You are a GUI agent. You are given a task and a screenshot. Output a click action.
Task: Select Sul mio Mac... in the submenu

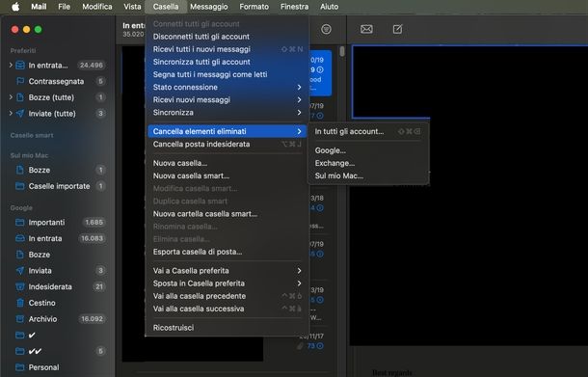[x=368, y=175]
